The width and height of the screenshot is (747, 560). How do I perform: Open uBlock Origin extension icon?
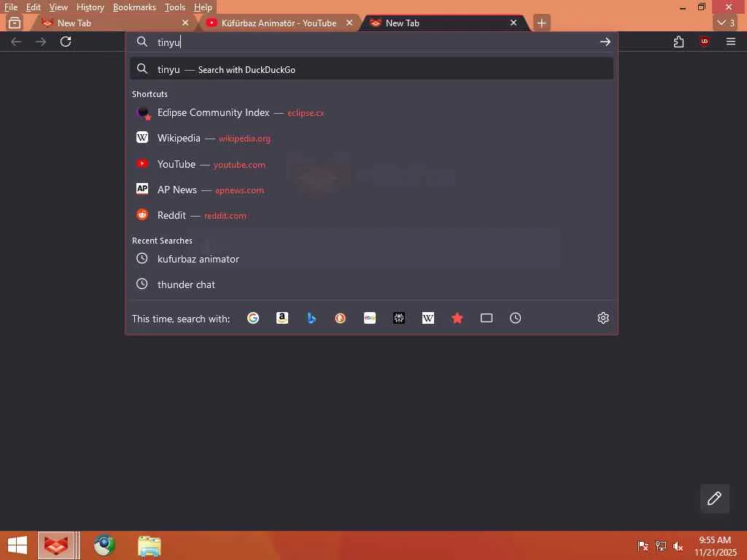click(705, 42)
